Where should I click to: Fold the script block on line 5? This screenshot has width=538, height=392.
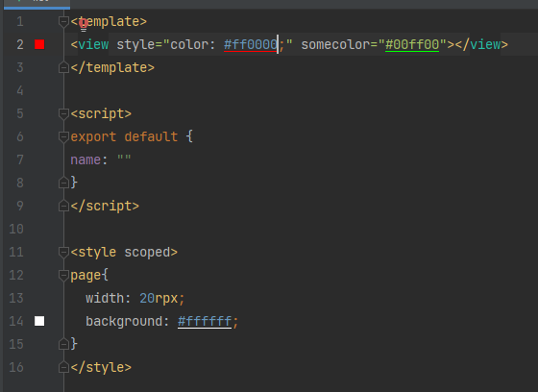coord(63,113)
